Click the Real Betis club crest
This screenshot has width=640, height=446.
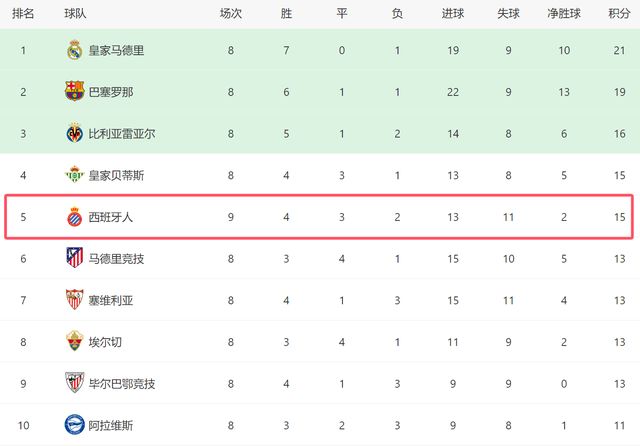click(74, 175)
